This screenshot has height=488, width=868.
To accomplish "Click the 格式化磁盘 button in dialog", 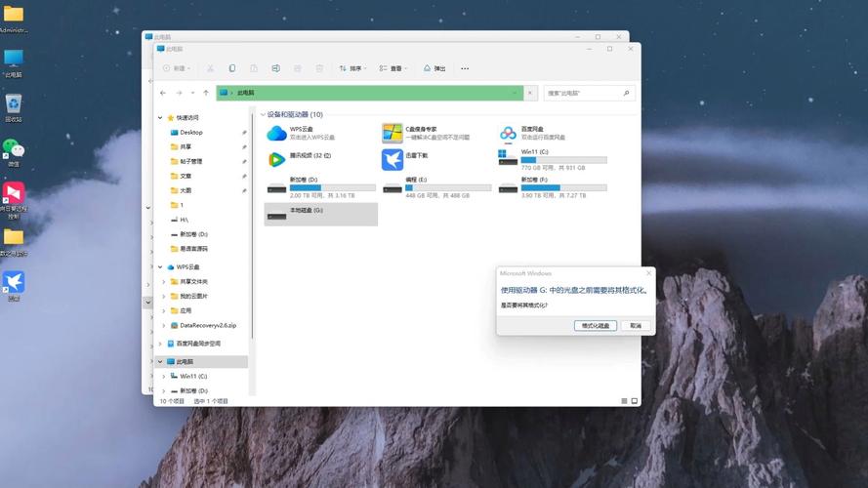I will click(x=595, y=325).
